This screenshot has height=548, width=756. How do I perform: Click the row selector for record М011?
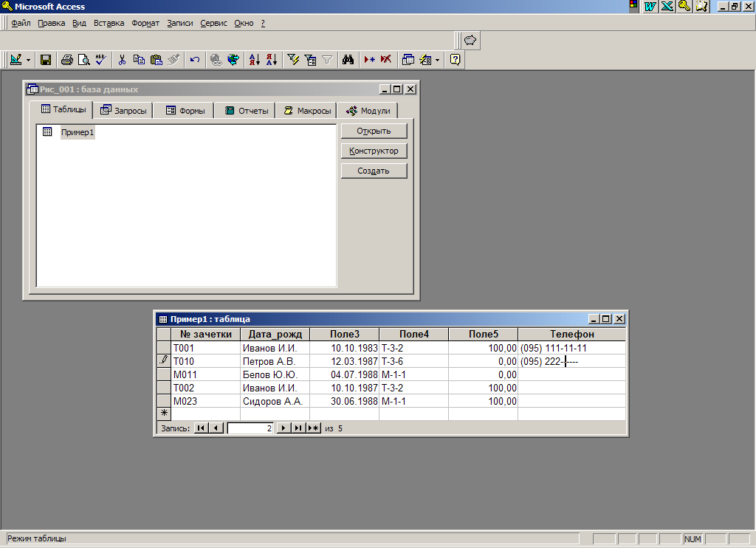coord(164,374)
